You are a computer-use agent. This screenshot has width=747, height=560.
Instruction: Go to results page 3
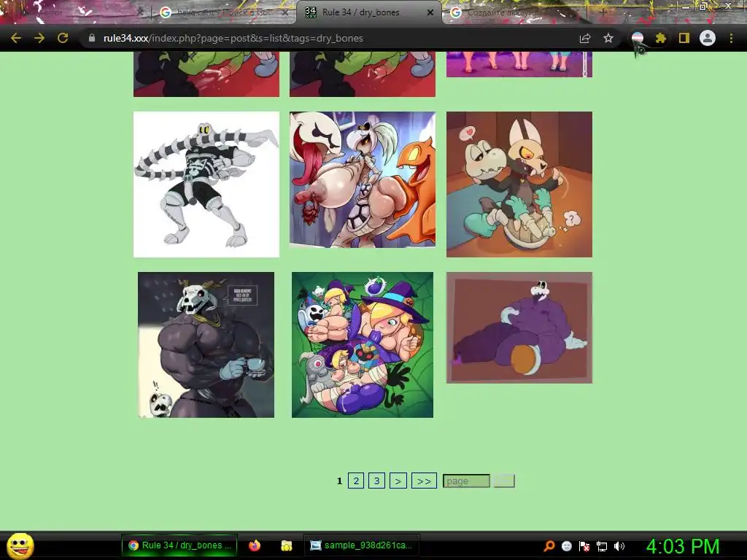pyautogui.click(x=376, y=481)
